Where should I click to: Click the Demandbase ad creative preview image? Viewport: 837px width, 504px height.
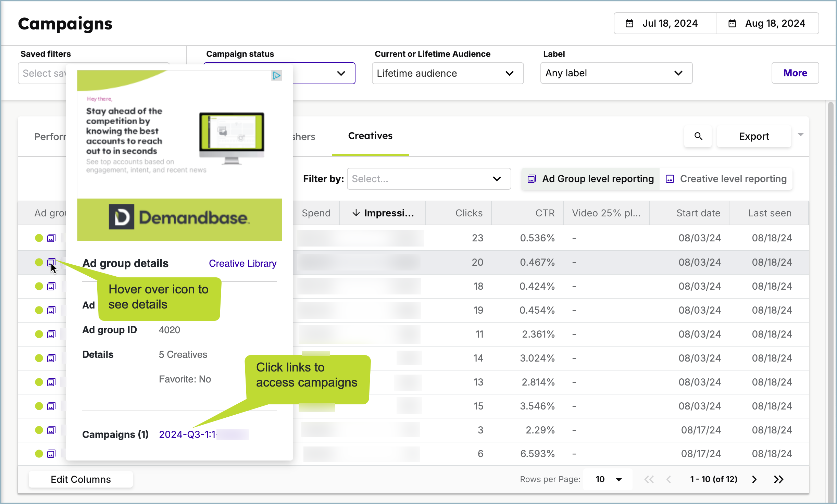179,155
